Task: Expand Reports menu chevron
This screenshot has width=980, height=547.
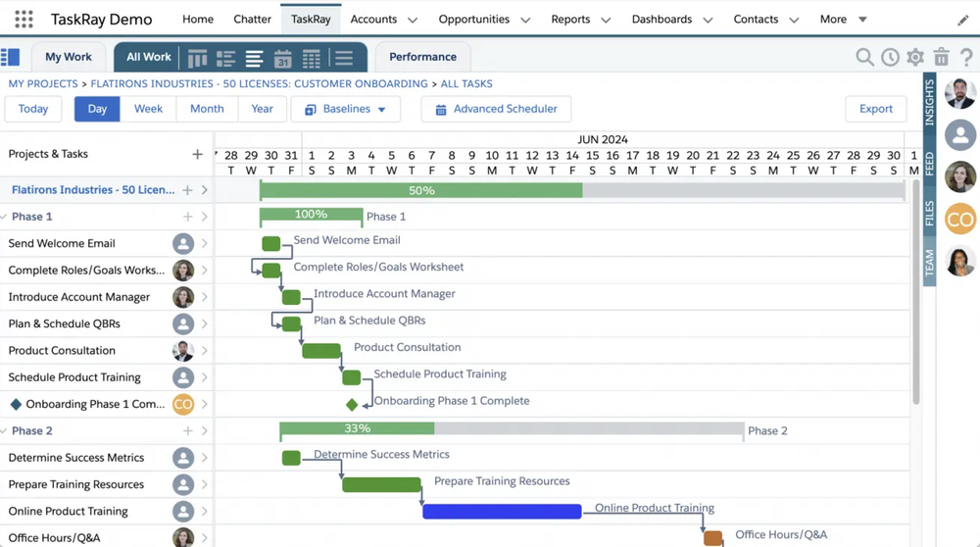Action: pos(606,20)
